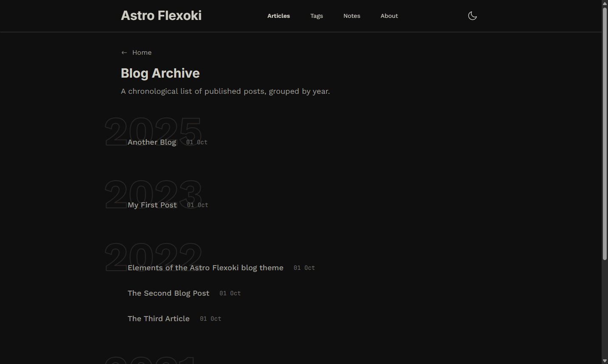This screenshot has width=608, height=364.
Task: Open Elements of the Astro Flexoki blog theme
Action: pos(205,268)
